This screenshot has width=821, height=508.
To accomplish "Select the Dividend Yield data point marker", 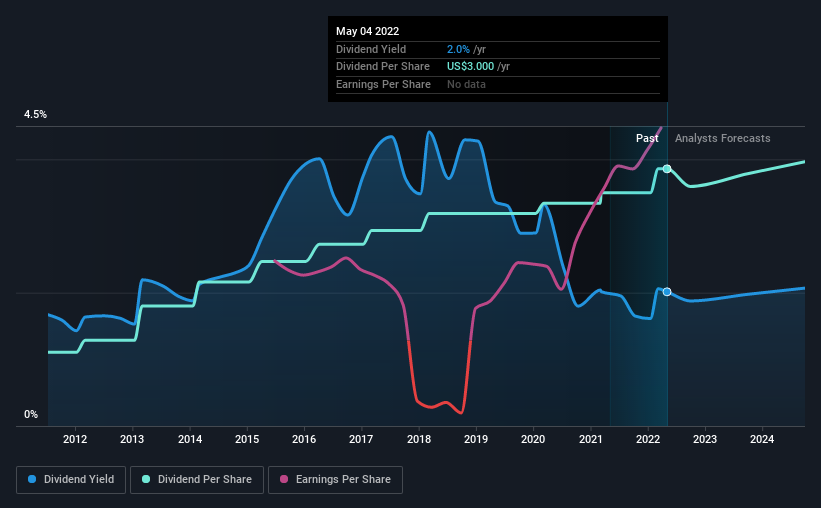I will pyautogui.click(x=667, y=292).
